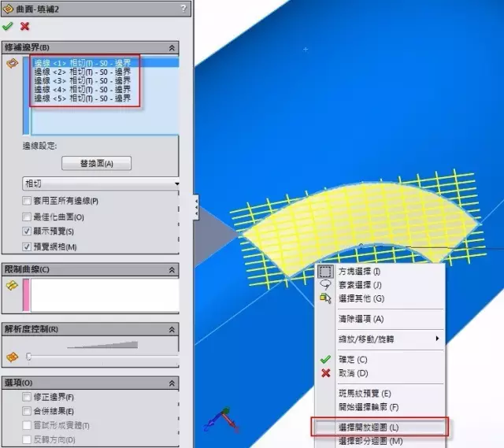
Task: Enable 修正邊界 checkbox
Action: 27,397
